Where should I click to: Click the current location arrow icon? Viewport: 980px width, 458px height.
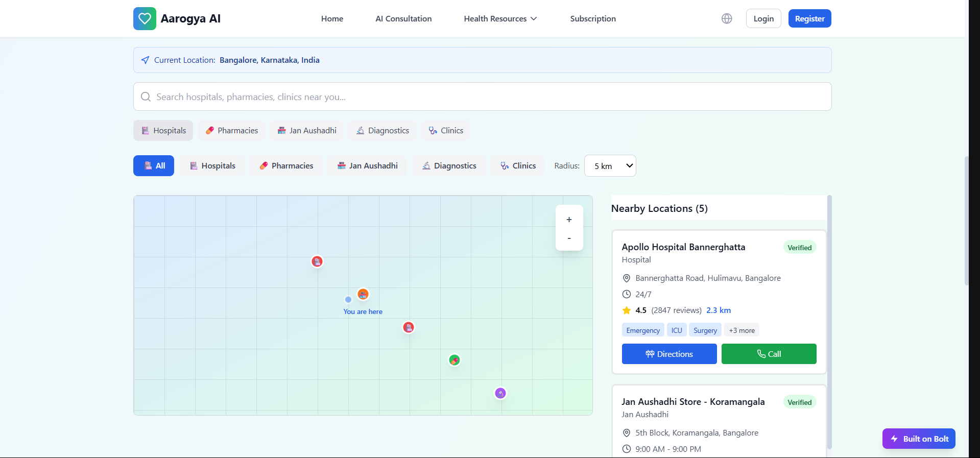point(146,60)
